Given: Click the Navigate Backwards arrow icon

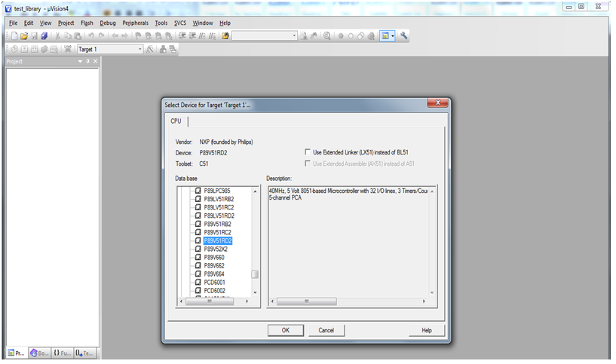Looking at the screenshot, I should point(115,36).
